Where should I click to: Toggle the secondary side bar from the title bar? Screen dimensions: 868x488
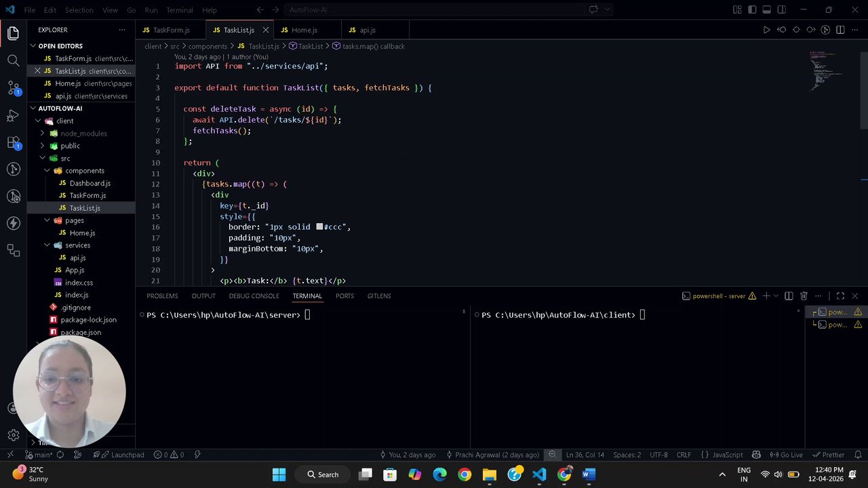click(x=782, y=9)
